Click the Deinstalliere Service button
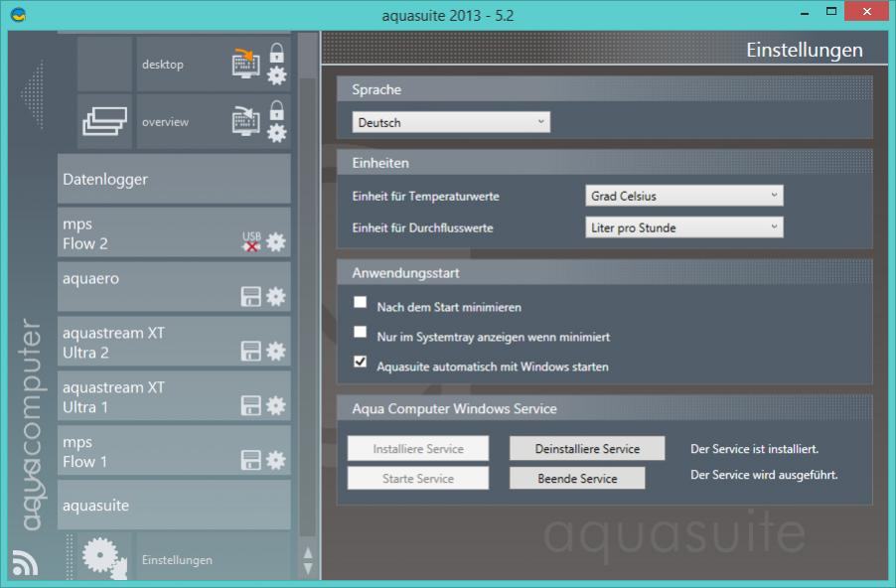 tap(587, 449)
